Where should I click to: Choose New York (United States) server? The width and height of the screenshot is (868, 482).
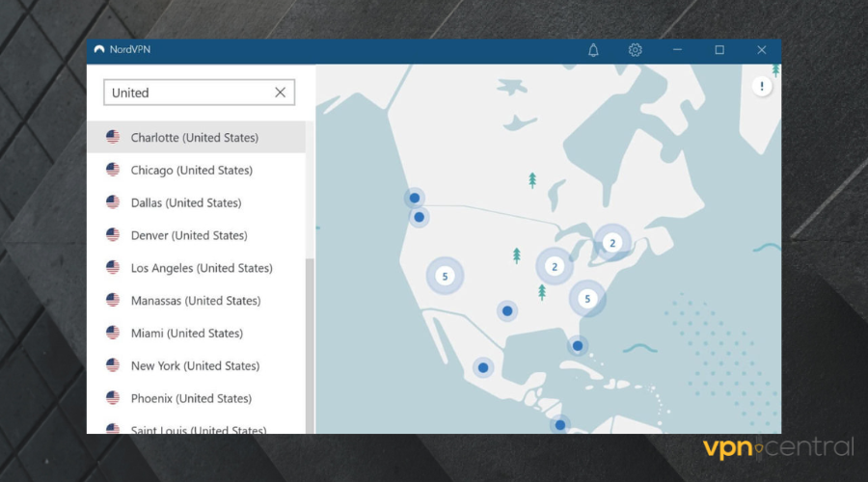(x=195, y=366)
